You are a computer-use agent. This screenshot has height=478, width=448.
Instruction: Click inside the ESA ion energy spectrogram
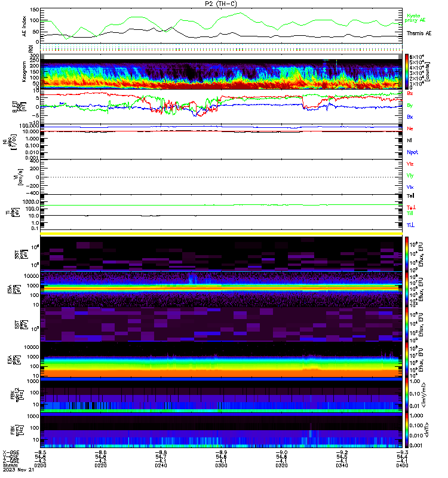coord(221,289)
